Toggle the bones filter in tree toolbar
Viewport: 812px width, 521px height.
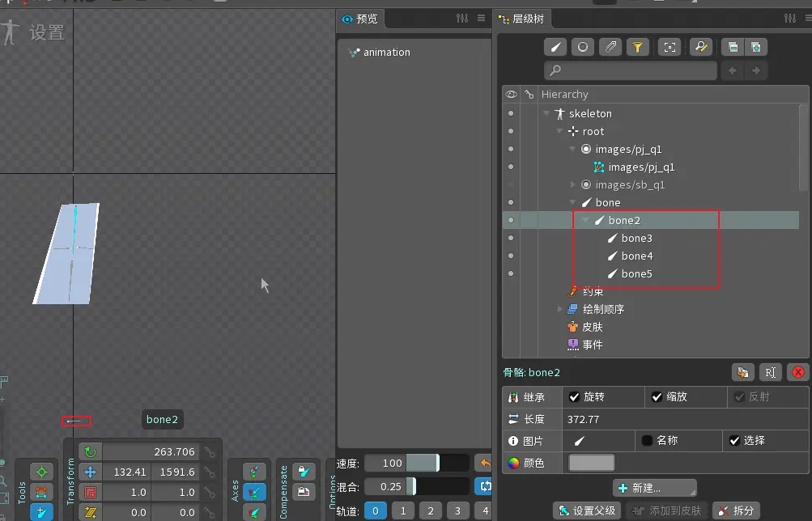click(x=555, y=48)
